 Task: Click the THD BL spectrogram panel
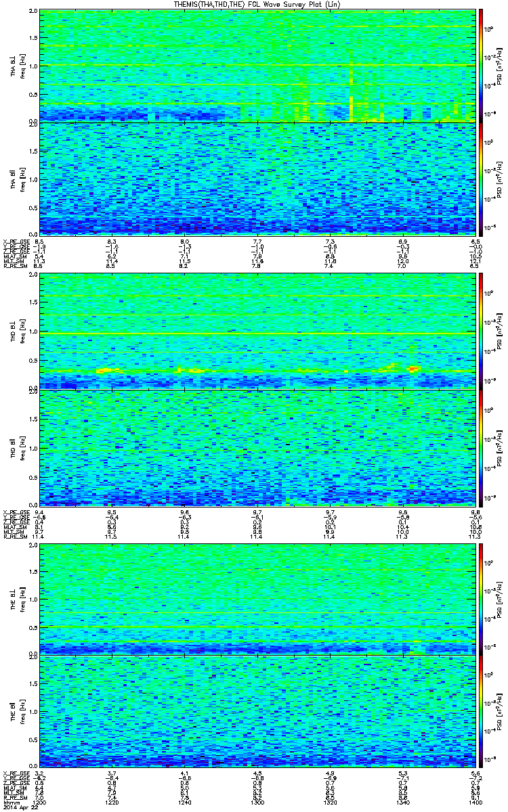(257, 331)
